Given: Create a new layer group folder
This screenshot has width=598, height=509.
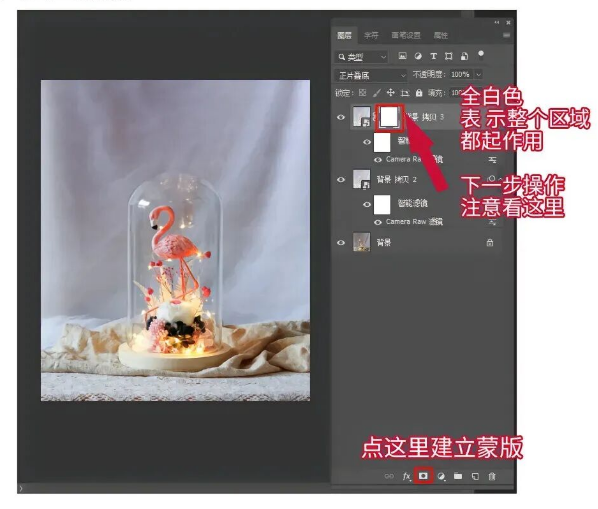Looking at the screenshot, I should [x=458, y=476].
